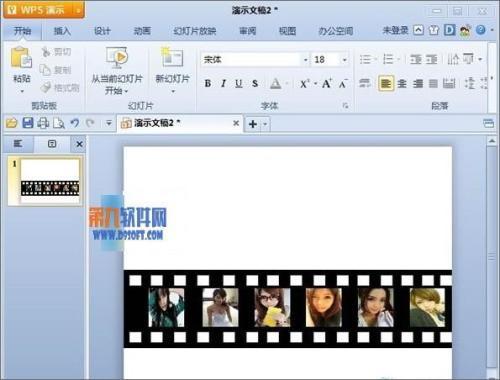Open the font color A swatch

[x=275, y=83]
